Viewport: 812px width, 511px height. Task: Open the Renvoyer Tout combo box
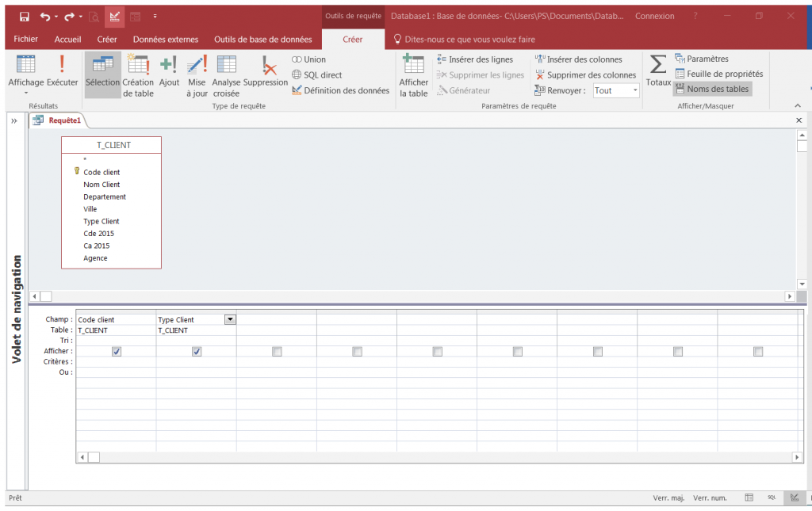(616, 90)
